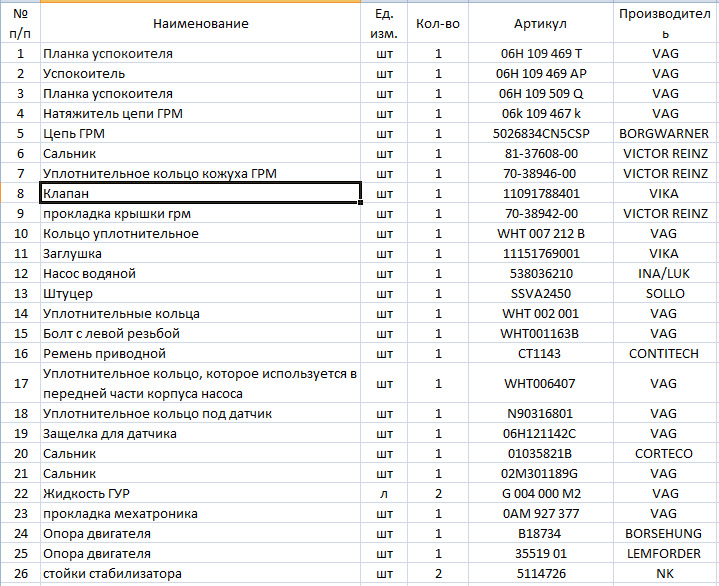The image size is (719, 586).
Task: Select article 'WHT 002 001'
Action: point(541,314)
